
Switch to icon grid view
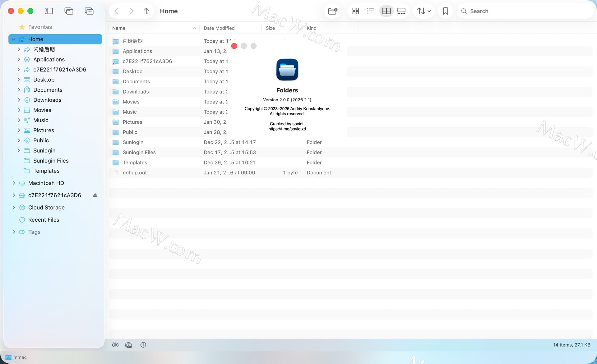coord(355,11)
